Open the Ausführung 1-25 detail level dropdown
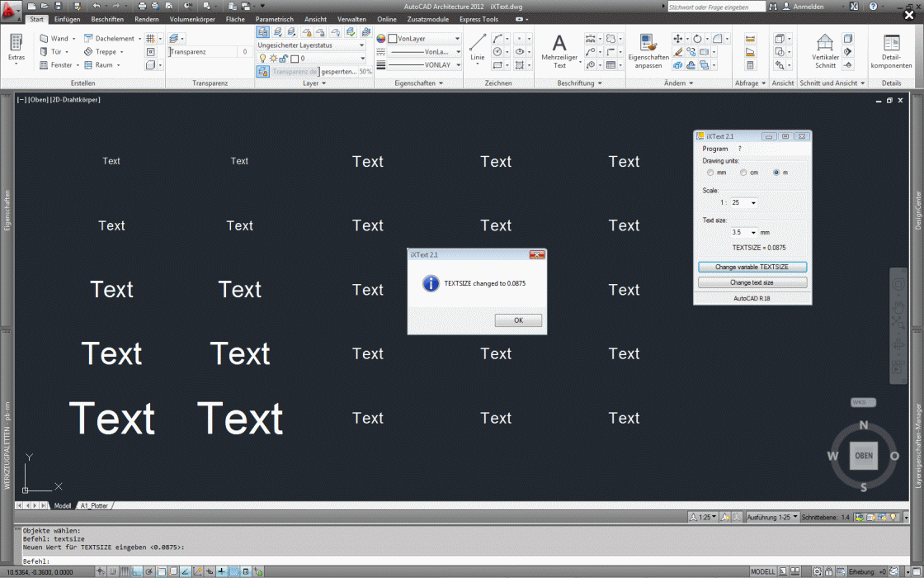Screen dimensions: 924x578 (771, 517)
